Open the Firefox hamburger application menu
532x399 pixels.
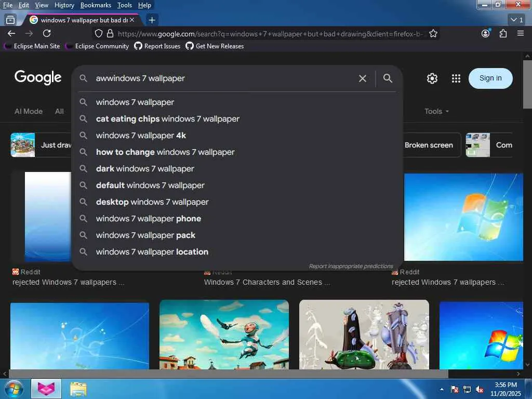521,33
